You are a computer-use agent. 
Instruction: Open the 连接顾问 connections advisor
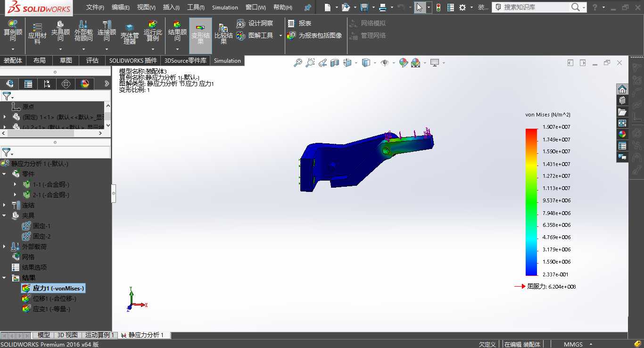107,31
